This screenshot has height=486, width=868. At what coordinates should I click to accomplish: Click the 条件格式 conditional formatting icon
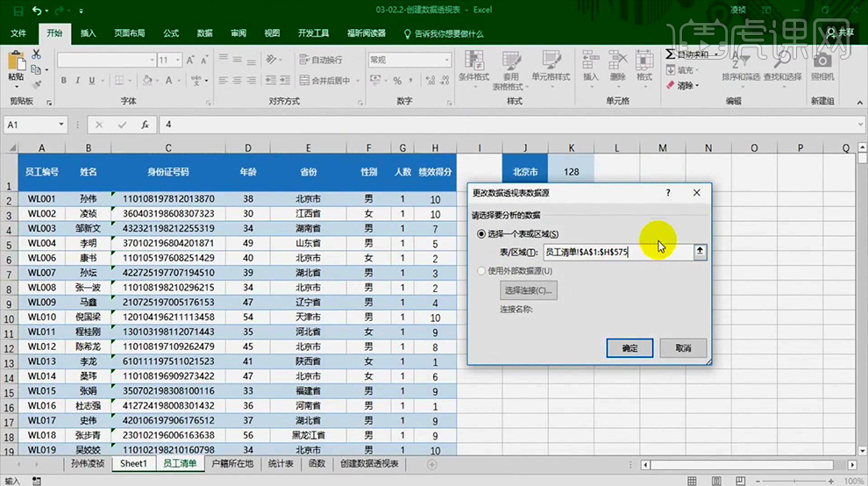[473, 61]
